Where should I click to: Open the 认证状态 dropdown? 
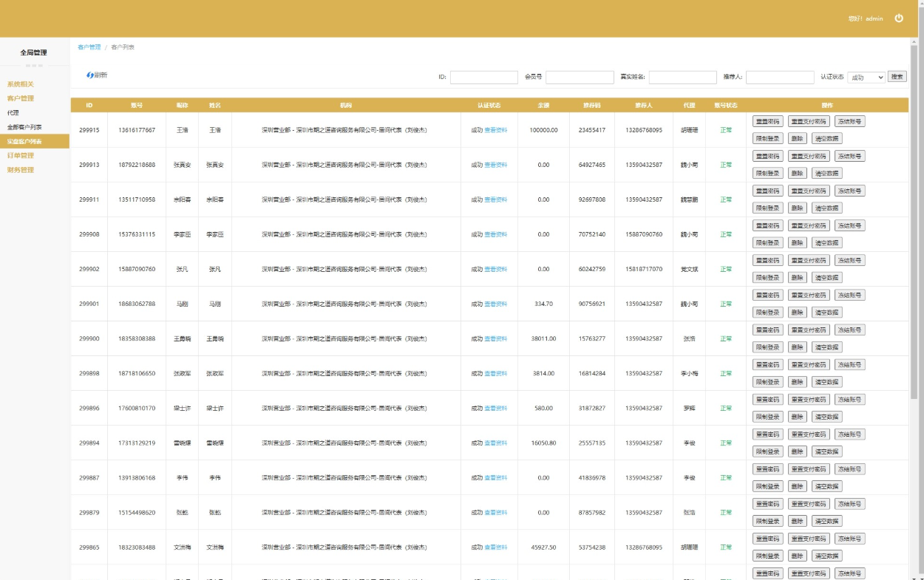pyautogui.click(x=866, y=77)
